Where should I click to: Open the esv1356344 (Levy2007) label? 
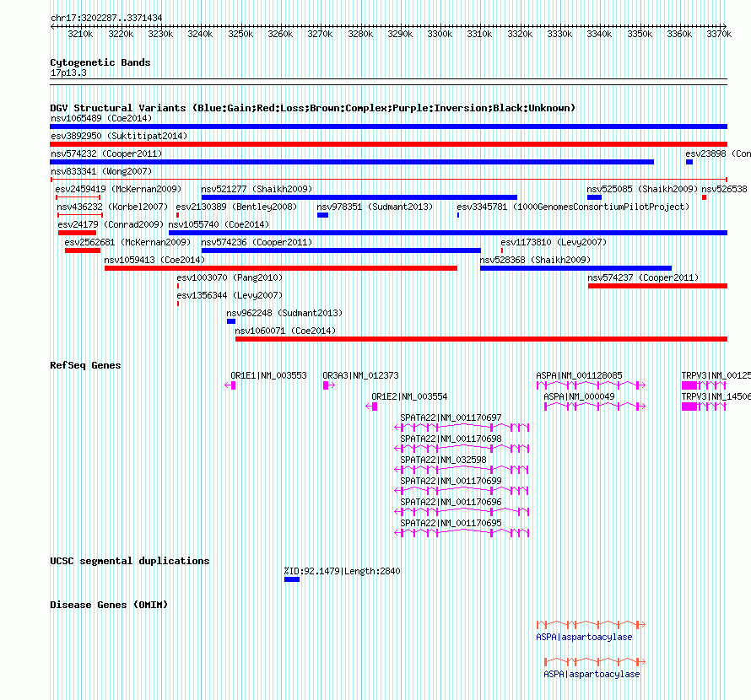pos(230,295)
